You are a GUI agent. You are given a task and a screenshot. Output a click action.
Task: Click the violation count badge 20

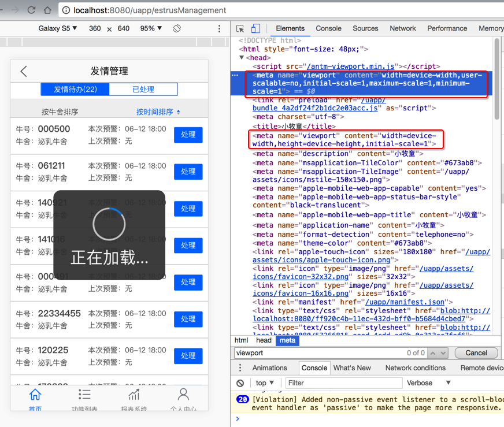(x=242, y=399)
